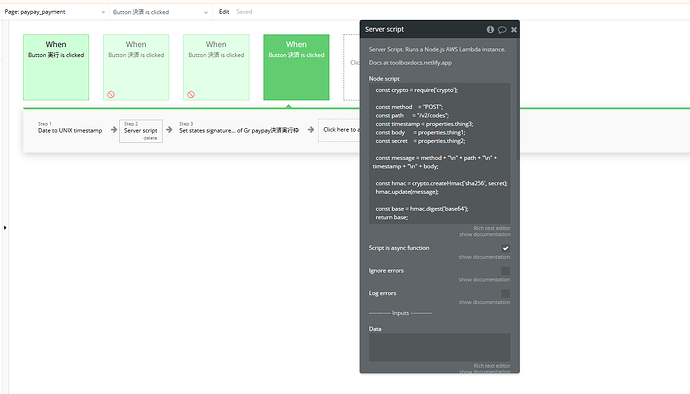Open the Edit menu
Viewport: 690px width, 394px height.
click(224, 12)
